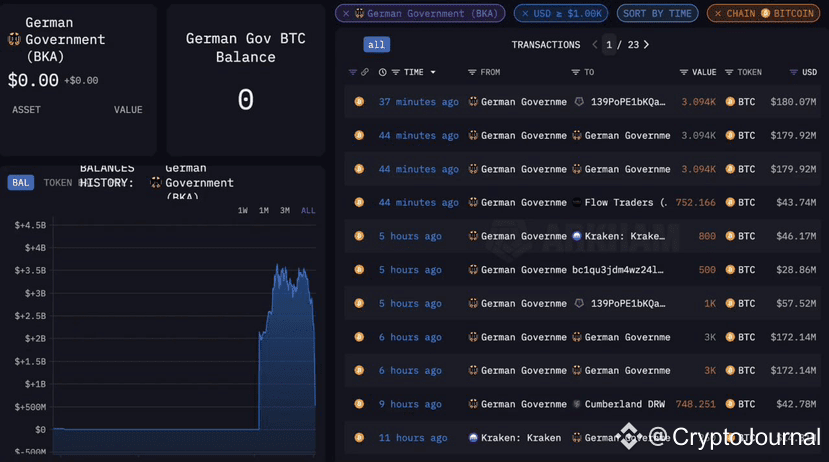Click BTC token icon in the $46.17M row
The image size is (829, 462).
coord(730,236)
